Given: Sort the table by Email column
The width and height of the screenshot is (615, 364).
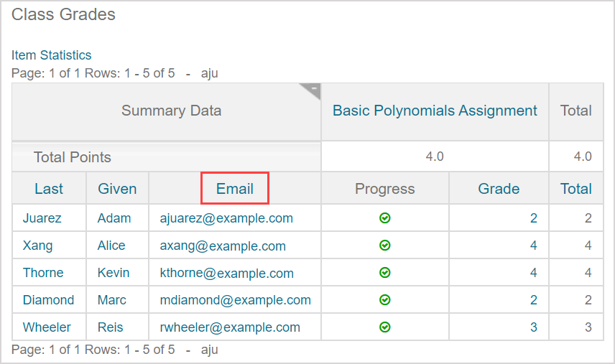Looking at the screenshot, I should pyautogui.click(x=235, y=189).
